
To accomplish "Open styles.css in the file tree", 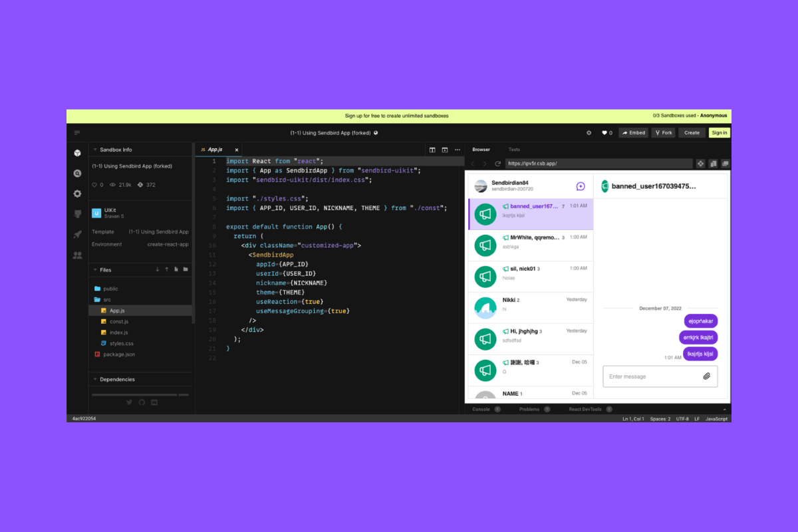I will 140,344.
